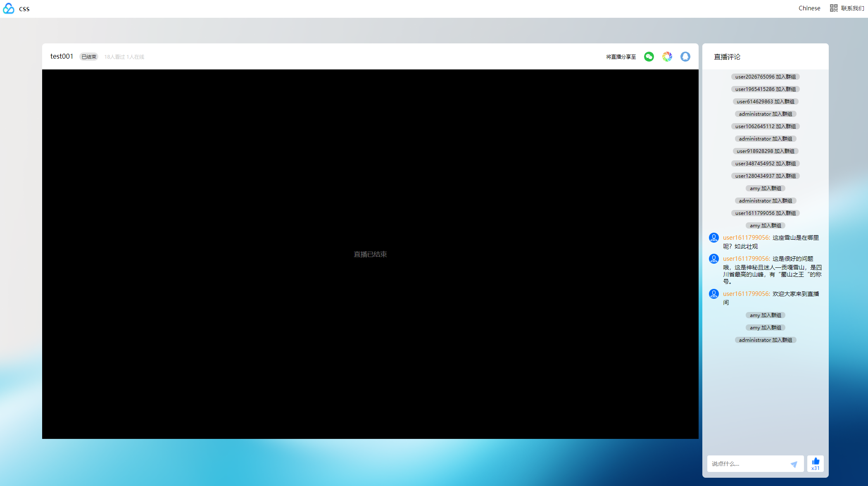Click the 联系我们 contact link
This screenshot has width=868, height=486.
[x=852, y=8]
